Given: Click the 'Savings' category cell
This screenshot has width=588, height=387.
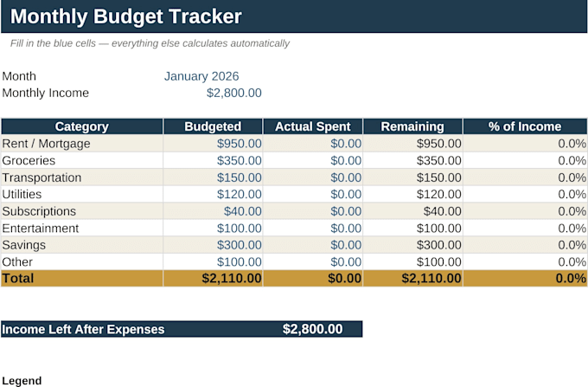Looking at the screenshot, I should pyautogui.click(x=82, y=245).
